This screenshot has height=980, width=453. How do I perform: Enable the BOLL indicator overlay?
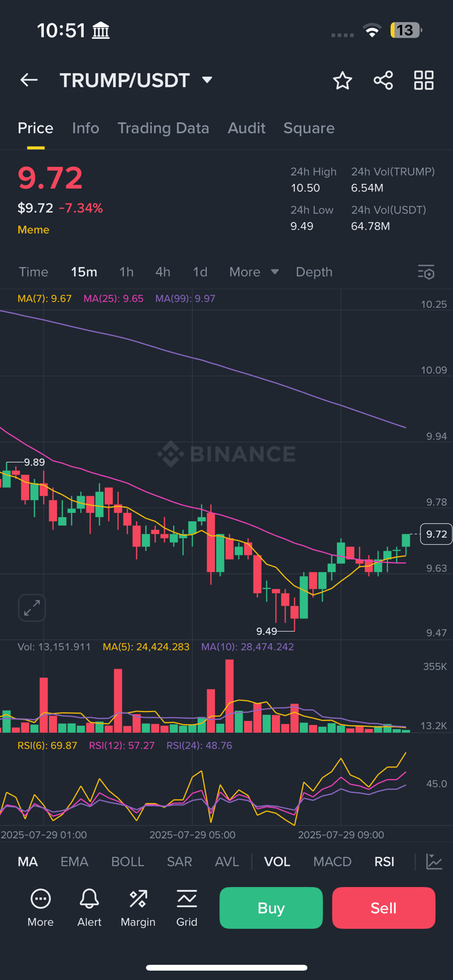pyautogui.click(x=127, y=861)
